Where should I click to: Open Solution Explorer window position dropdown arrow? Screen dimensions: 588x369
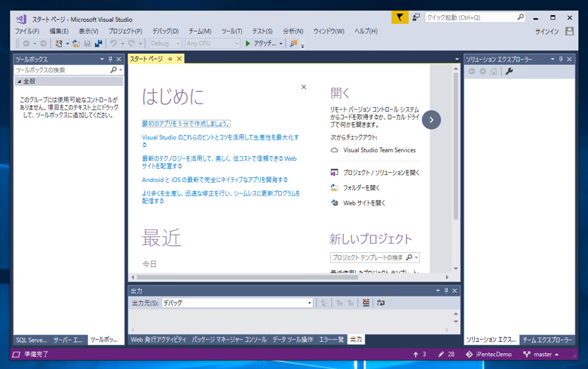click(x=553, y=60)
